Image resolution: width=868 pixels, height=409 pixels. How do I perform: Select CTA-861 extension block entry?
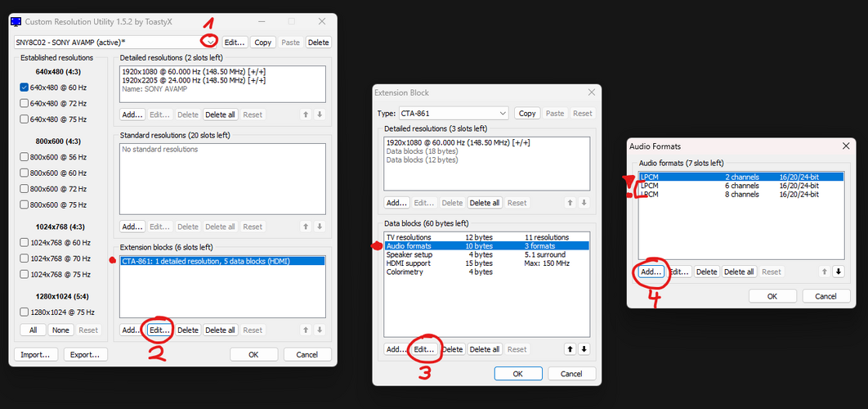point(222,261)
